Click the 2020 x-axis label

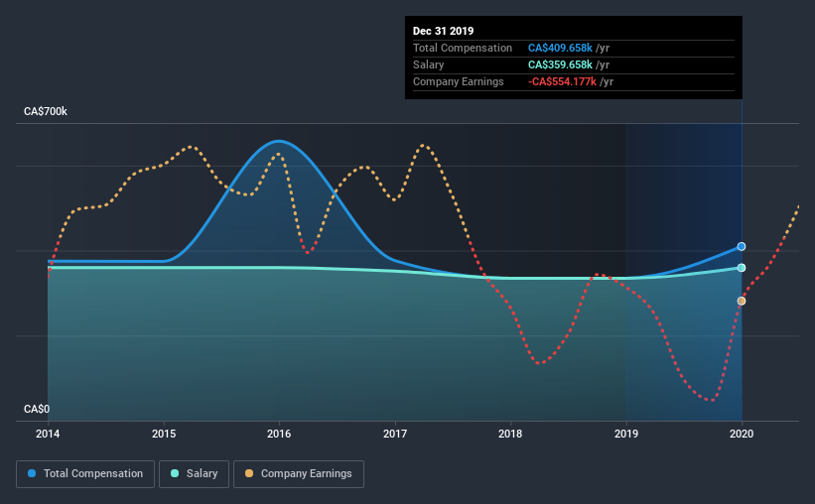pyautogui.click(x=742, y=434)
